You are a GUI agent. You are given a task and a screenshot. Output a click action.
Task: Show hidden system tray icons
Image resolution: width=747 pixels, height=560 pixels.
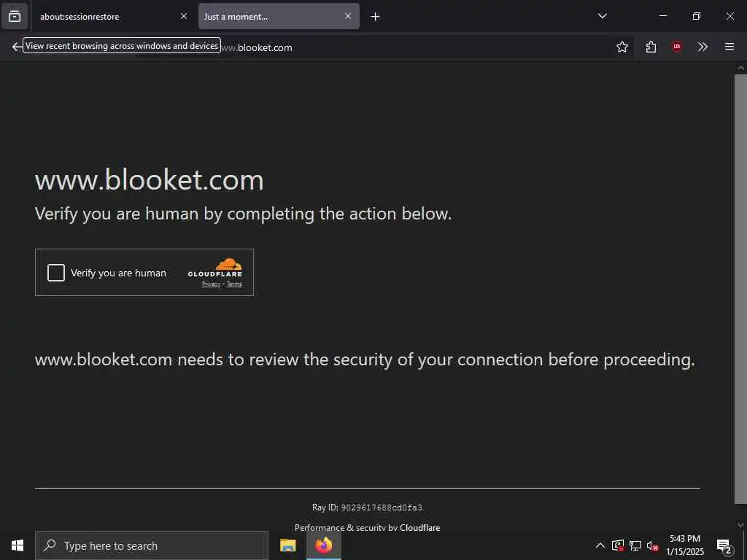[x=600, y=545]
